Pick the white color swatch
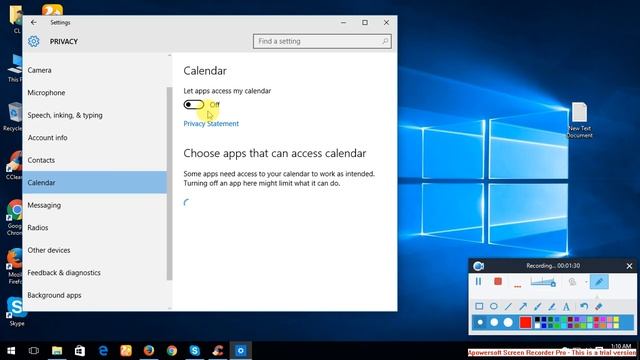640x360 pixels. (538, 325)
